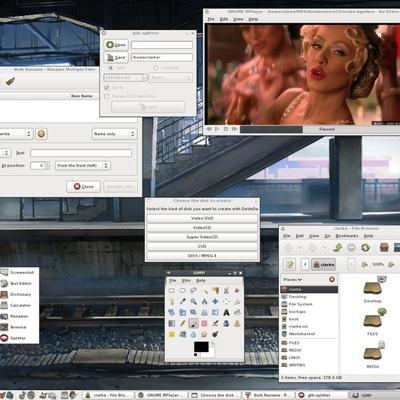This screenshot has height=400, width=400.
Task: Click the Up arrow in File Browser toolbar
Action: (x=338, y=247)
